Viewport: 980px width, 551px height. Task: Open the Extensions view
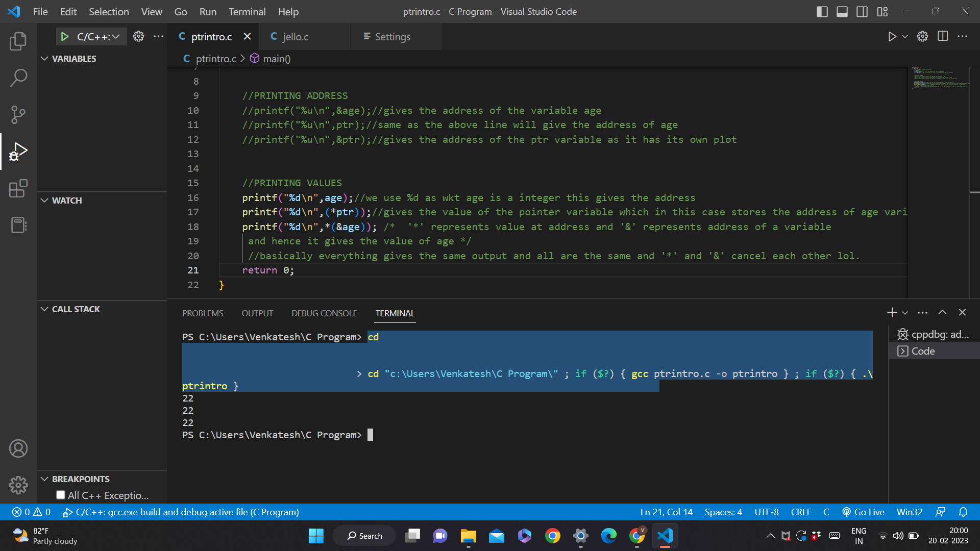tap(18, 188)
